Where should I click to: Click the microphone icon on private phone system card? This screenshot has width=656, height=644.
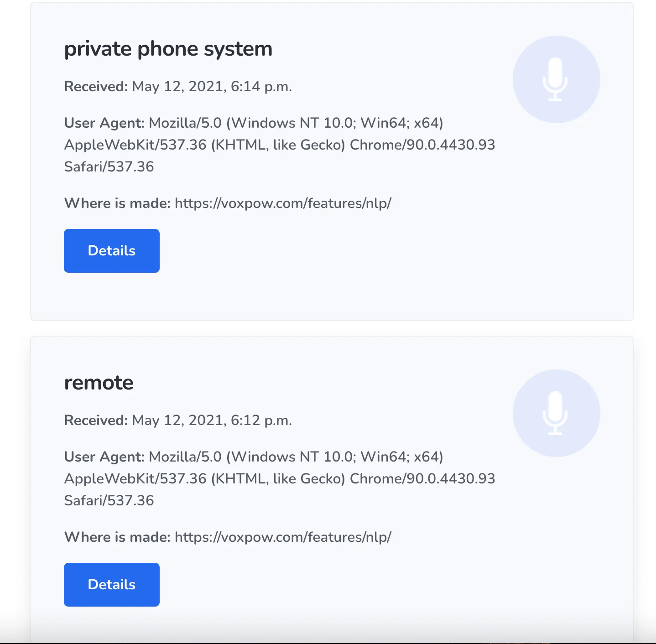[x=556, y=79]
